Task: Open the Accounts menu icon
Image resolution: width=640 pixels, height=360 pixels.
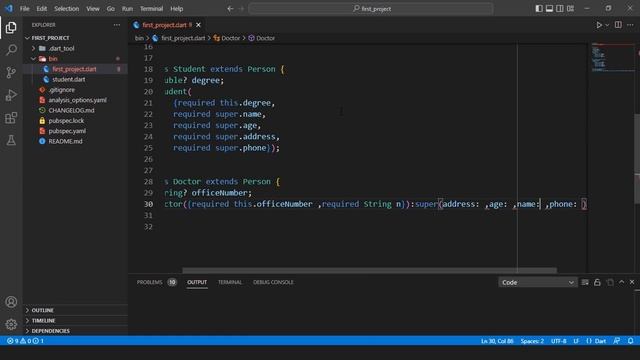Action: tap(11, 302)
